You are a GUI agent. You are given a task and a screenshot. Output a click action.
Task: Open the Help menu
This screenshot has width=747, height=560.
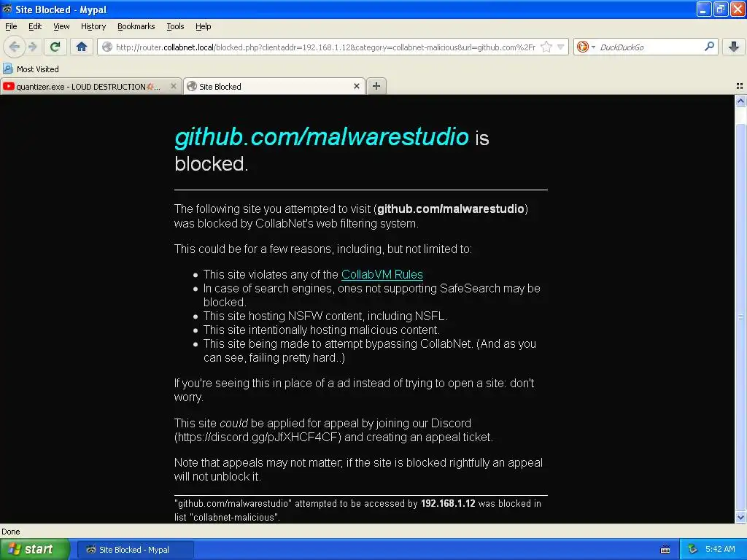(x=203, y=26)
